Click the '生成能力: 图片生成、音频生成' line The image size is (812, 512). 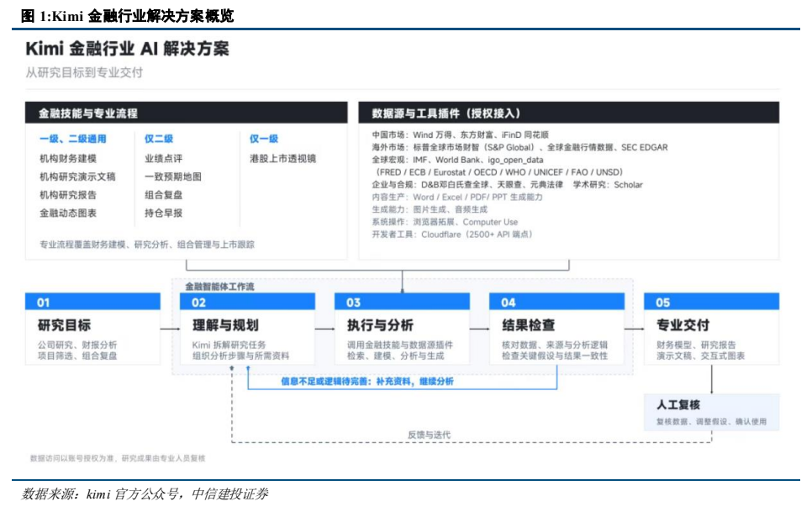tap(430, 209)
